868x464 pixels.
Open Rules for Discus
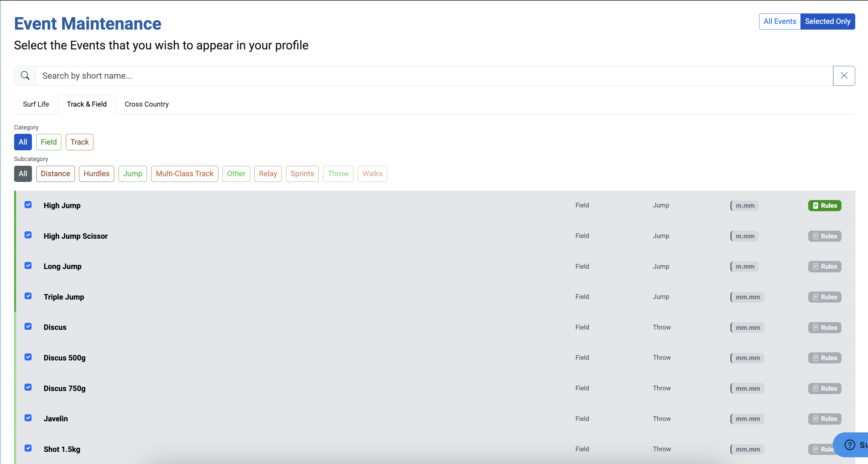pyautogui.click(x=825, y=327)
